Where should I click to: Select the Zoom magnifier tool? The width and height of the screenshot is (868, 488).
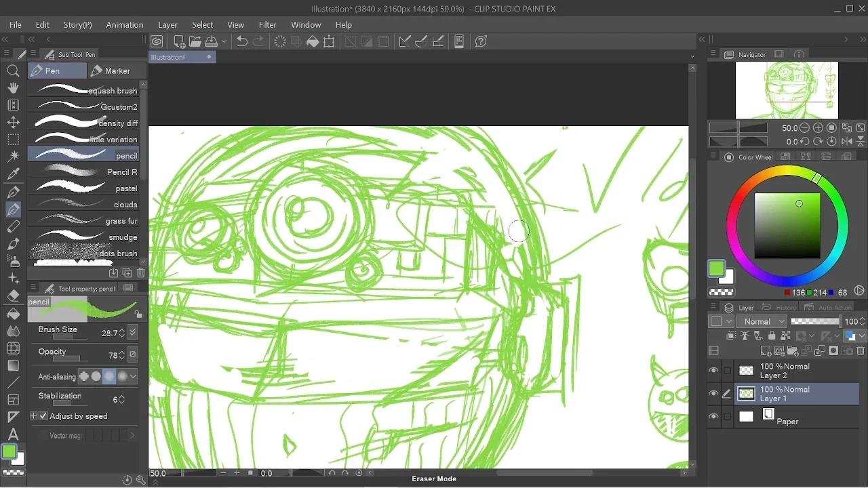point(13,71)
